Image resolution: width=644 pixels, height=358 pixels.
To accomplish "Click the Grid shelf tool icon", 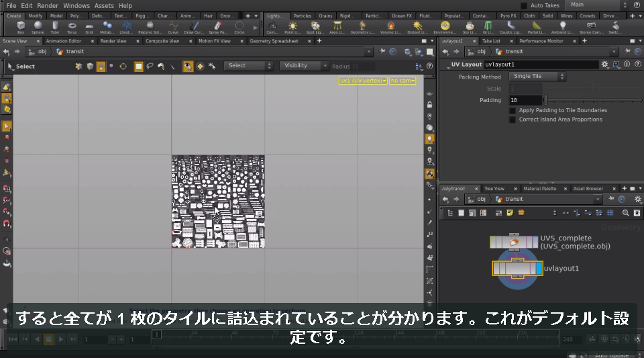I will (x=89, y=28).
